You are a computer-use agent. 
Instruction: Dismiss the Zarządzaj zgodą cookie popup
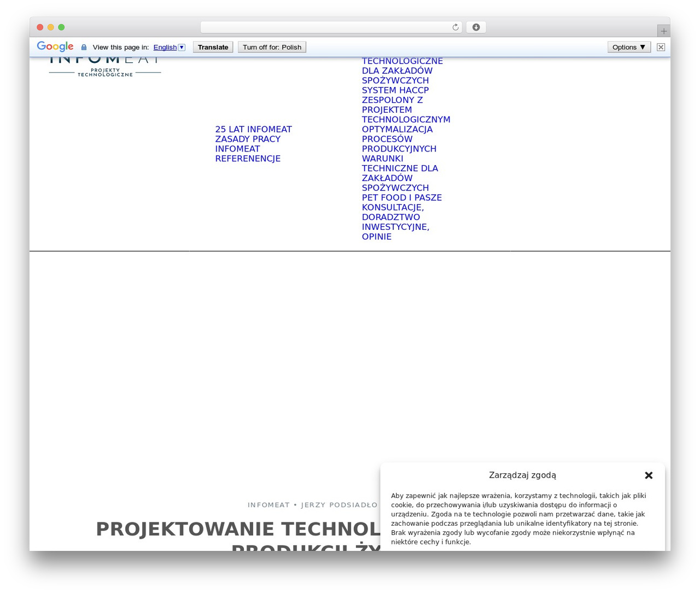point(649,475)
